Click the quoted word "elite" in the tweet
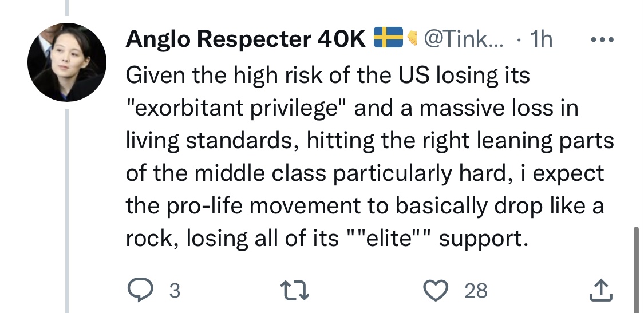Image resolution: width=644 pixels, height=313 pixels. pos(394,239)
